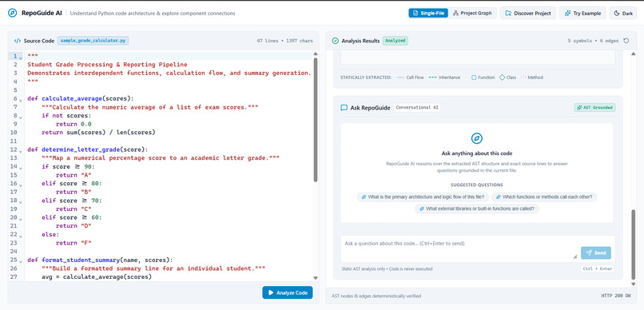
Task: Switch to Project Graph mode
Action: (x=472, y=13)
